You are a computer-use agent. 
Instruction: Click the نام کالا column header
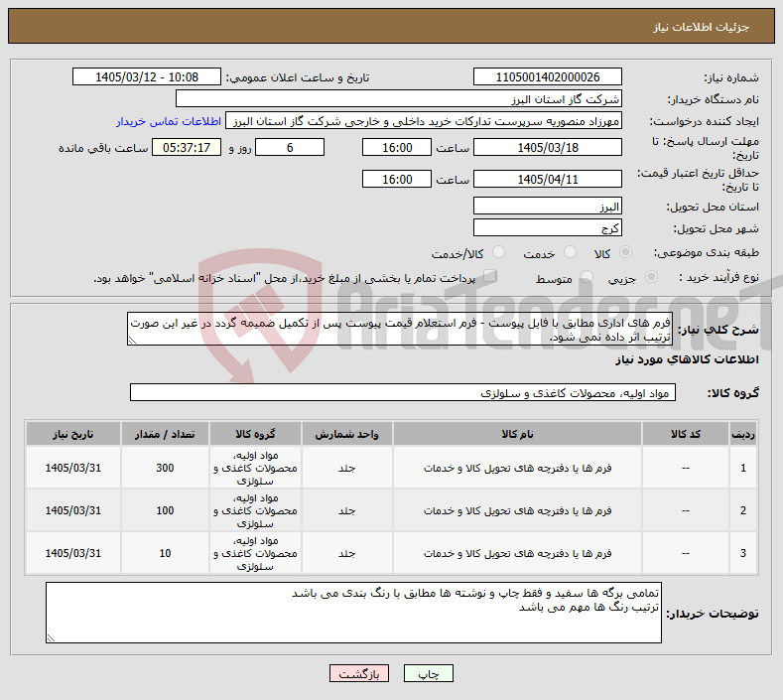tap(517, 434)
